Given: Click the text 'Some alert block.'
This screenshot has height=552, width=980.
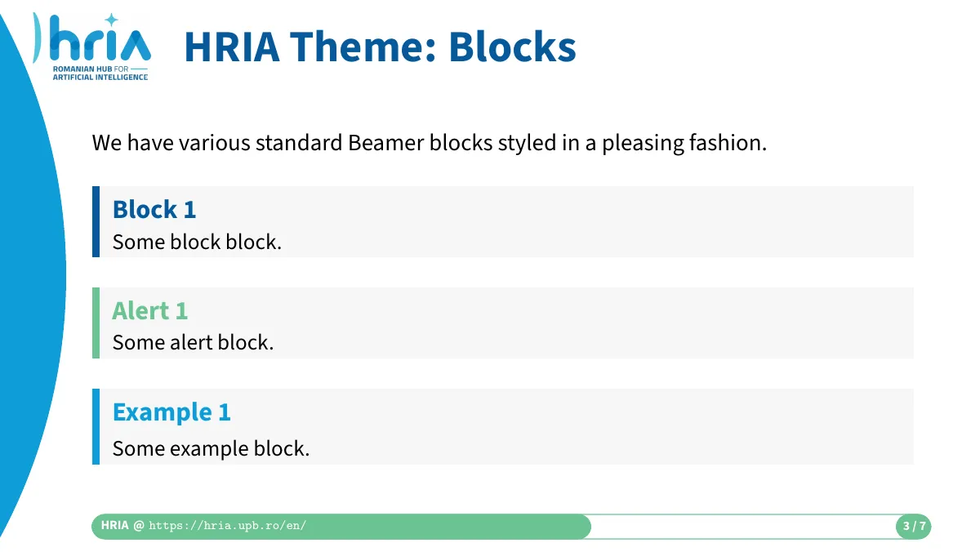Looking at the screenshot, I should (193, 342).
